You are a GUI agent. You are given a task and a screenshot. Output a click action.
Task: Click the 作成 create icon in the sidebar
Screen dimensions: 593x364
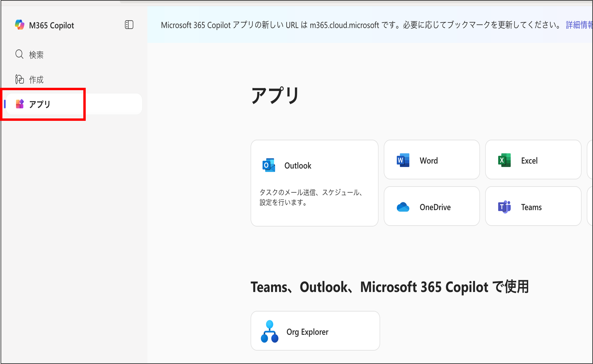coord(20,79)
